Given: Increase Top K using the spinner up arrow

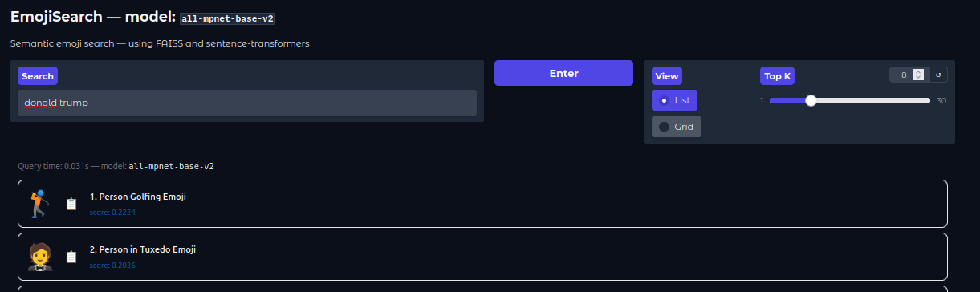Looking at the screenshot, I should tap(918, 71).
